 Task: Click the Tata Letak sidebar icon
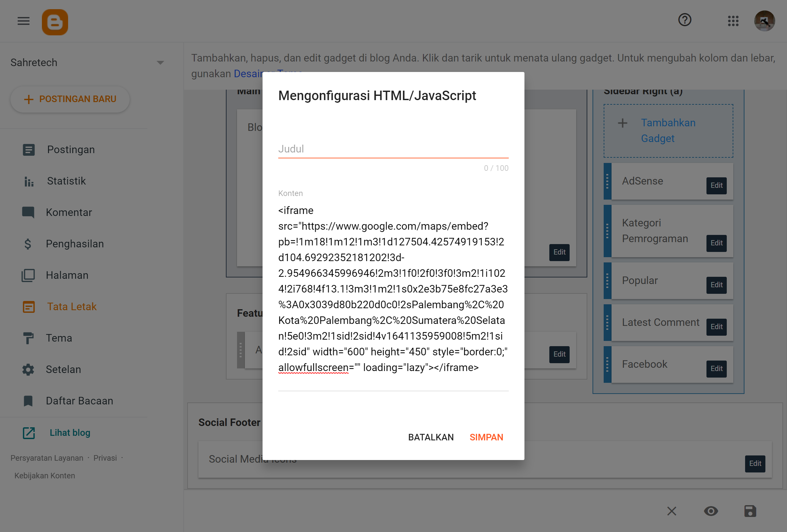click(x=28, y=306)
